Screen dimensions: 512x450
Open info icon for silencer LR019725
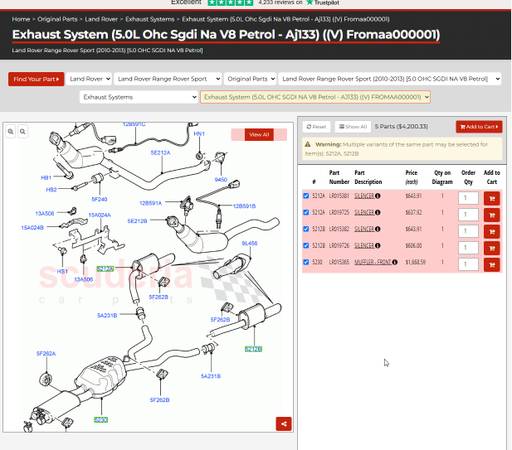click(377, 213)
